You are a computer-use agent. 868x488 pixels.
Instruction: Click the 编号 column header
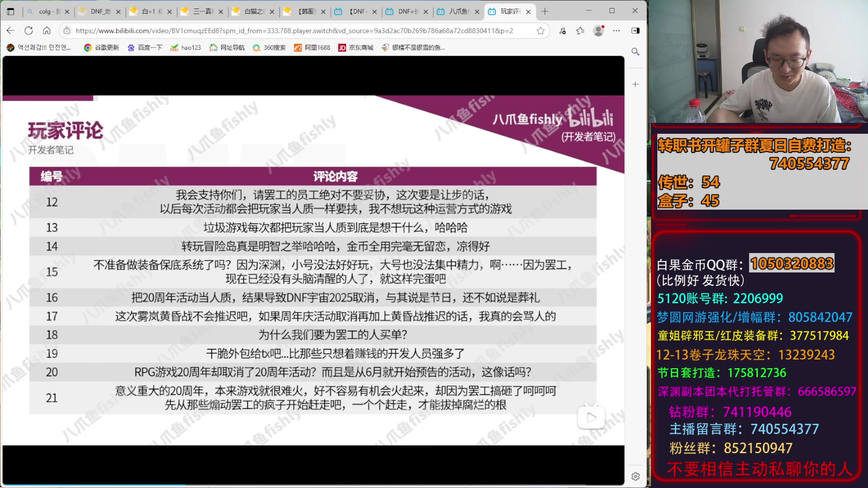click(x=52, y=176)
